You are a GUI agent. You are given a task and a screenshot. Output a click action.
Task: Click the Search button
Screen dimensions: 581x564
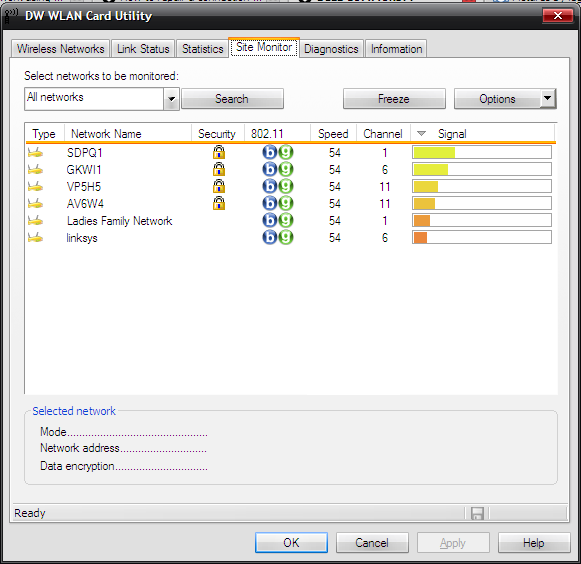click(x=232, y=99)
